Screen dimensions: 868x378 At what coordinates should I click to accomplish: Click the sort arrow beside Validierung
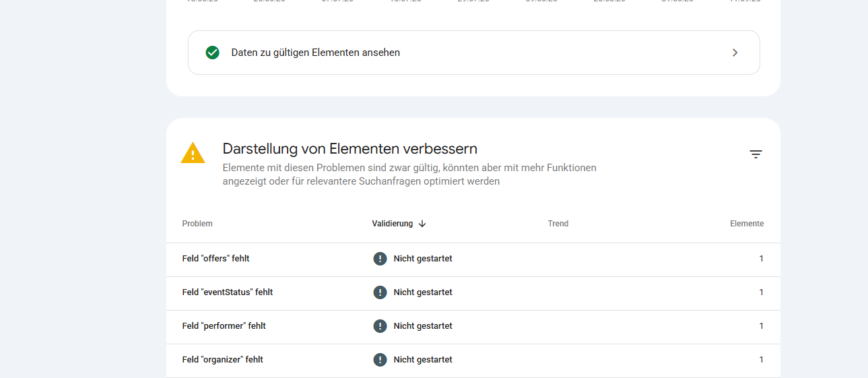tap(422, 224)
